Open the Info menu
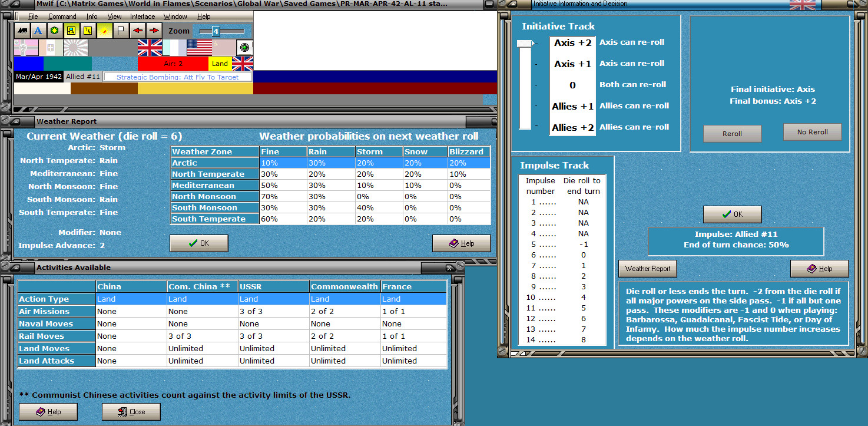868x426 pixels. (92, 16)
